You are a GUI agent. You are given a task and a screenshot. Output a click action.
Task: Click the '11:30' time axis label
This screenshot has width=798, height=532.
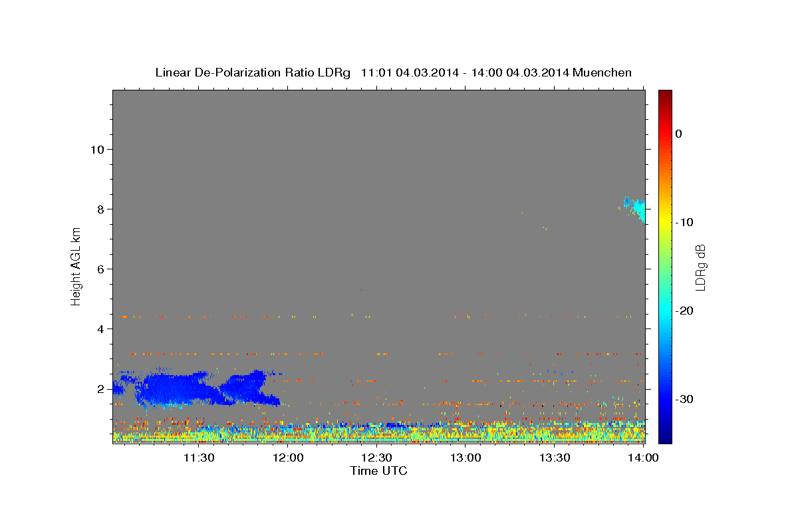click(x=199, y=458)
